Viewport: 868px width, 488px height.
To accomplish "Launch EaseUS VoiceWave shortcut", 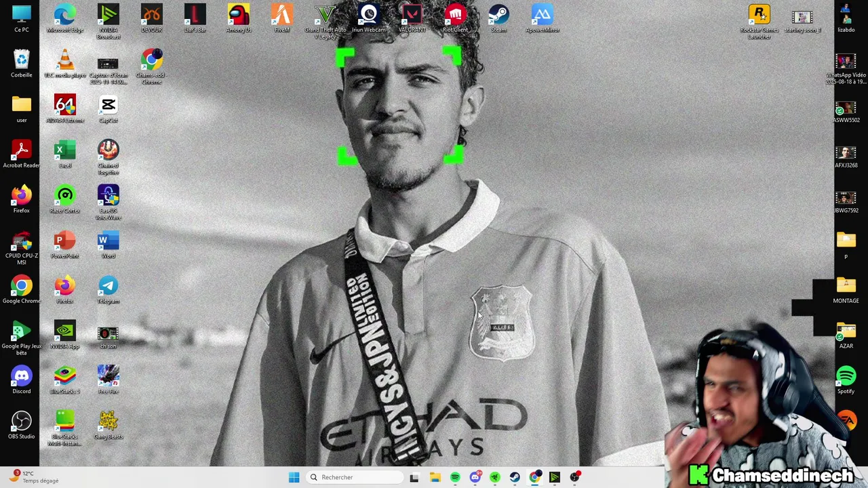I will click(108, 202).
